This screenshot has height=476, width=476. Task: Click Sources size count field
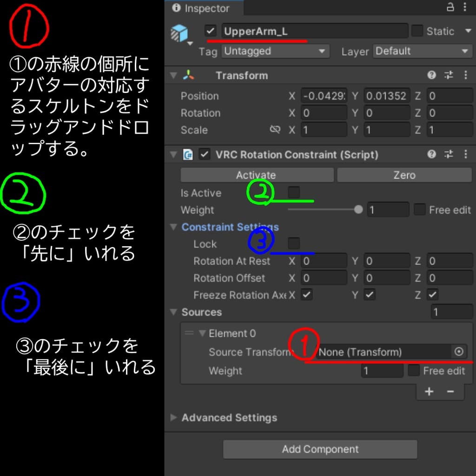tap(452, 312)
